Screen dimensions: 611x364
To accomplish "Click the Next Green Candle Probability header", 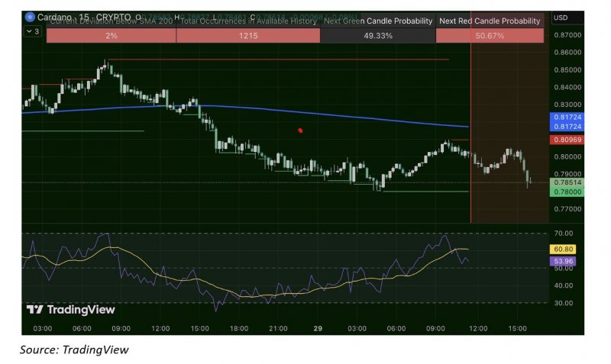I will point(378,21).
